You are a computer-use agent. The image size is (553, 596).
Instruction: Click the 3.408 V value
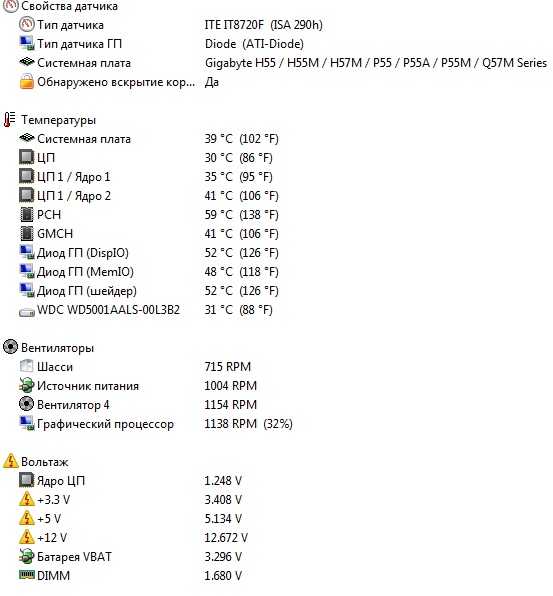[x=223, y=500]
